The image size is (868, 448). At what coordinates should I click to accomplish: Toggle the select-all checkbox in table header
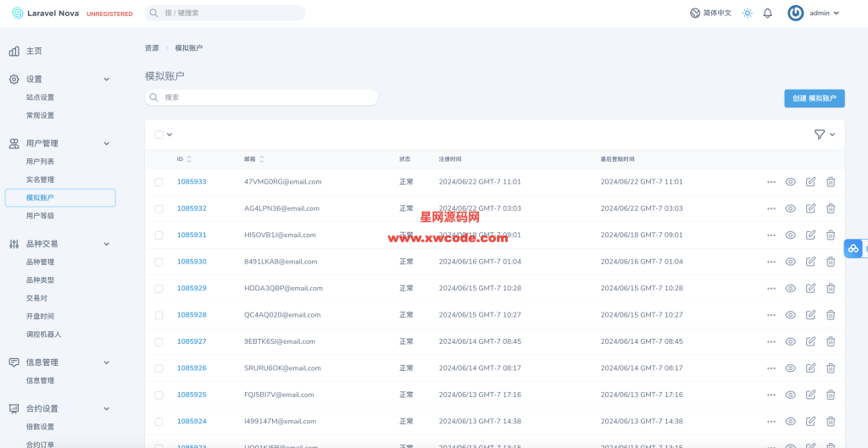(x=159, y=135)
